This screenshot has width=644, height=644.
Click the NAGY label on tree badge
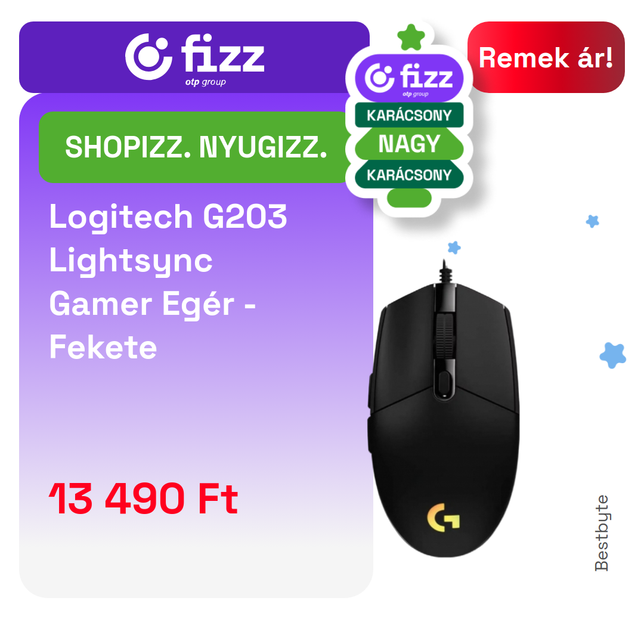(409, 144)
